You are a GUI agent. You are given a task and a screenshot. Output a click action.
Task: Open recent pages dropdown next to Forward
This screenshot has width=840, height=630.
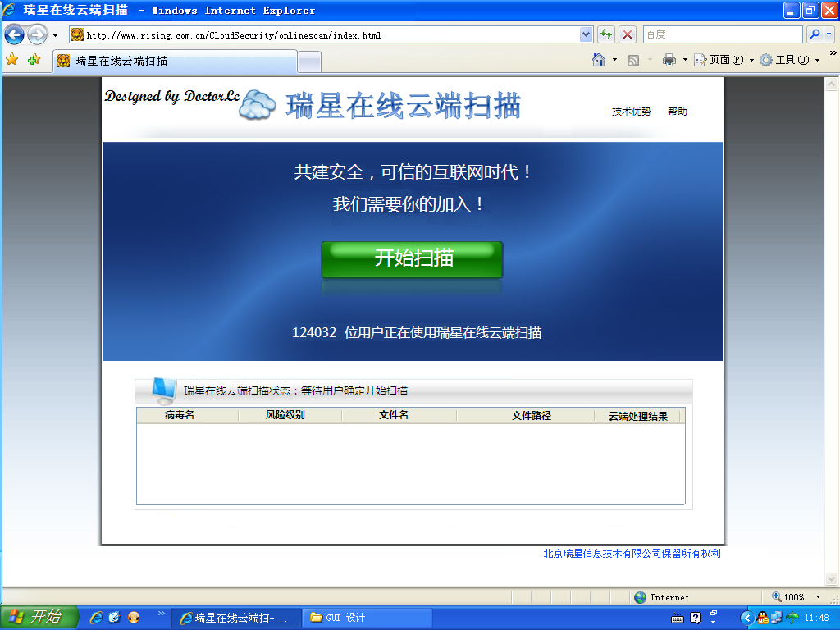[55, 35]
